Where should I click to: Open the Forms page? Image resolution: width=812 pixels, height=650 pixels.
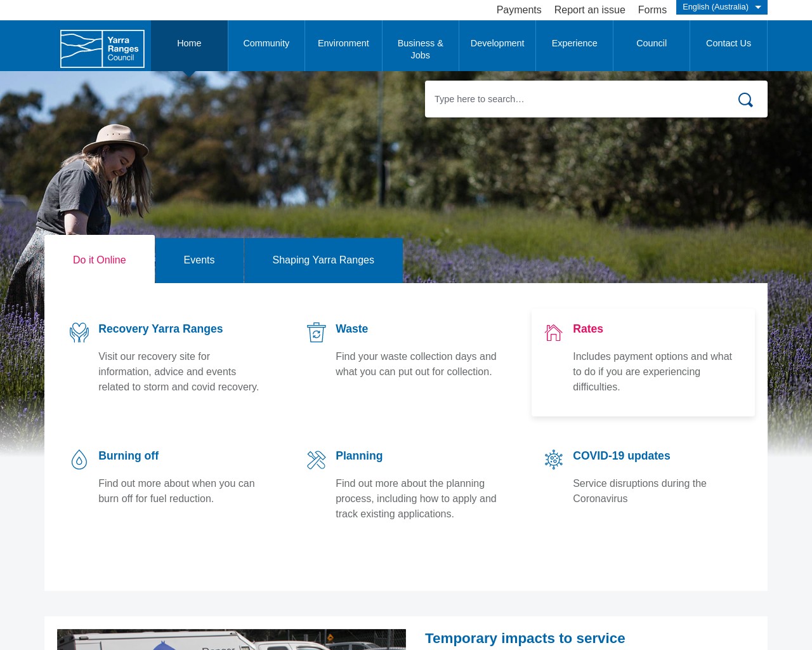[652, 10]
